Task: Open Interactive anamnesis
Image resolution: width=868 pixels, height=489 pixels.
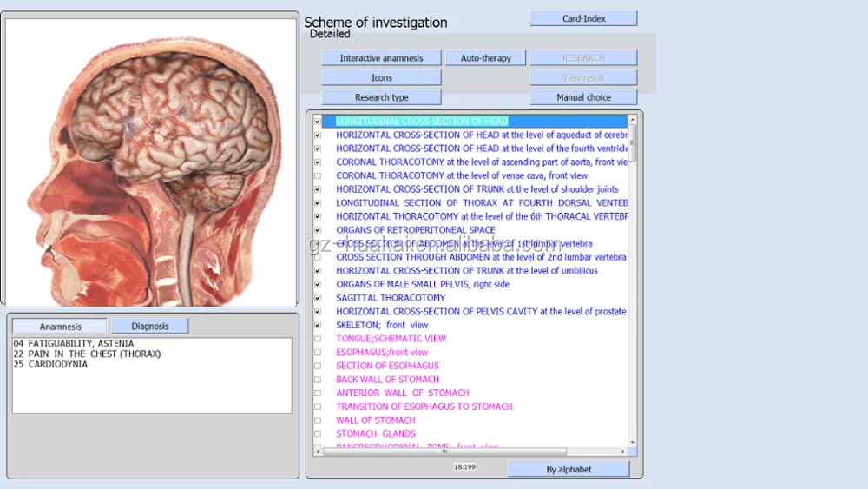Action: click(x=381, y=58)
